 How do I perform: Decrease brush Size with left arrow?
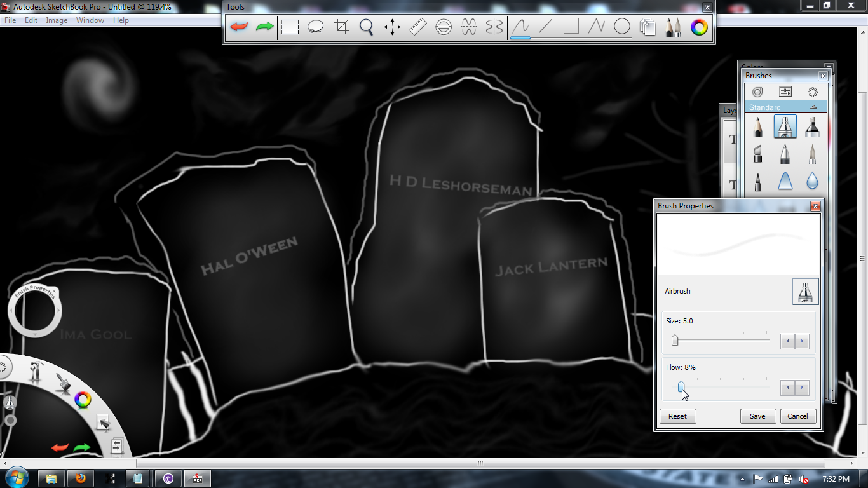(x=788, y=341)
